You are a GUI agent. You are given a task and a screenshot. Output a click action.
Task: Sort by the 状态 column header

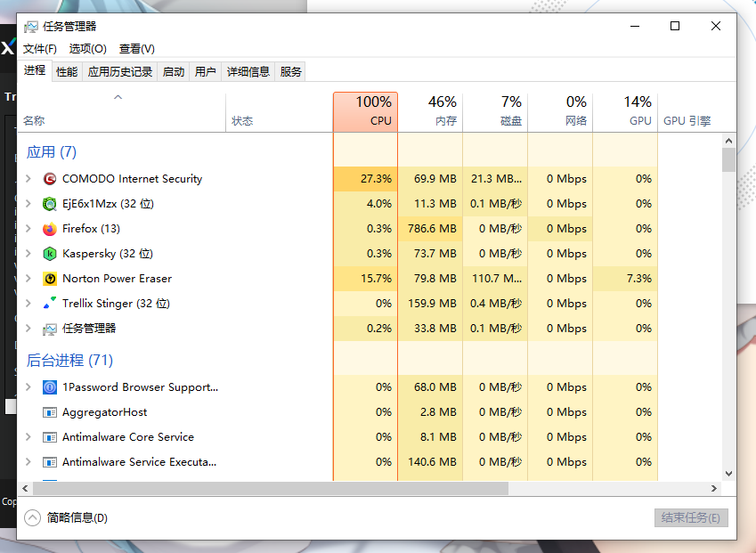[280, 112]
